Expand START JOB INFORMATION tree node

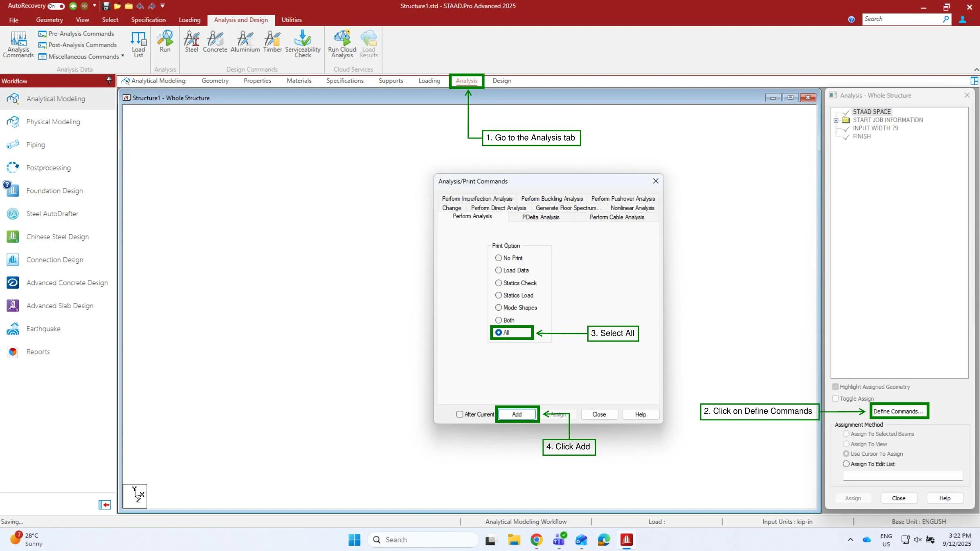(x=836, y=120)
